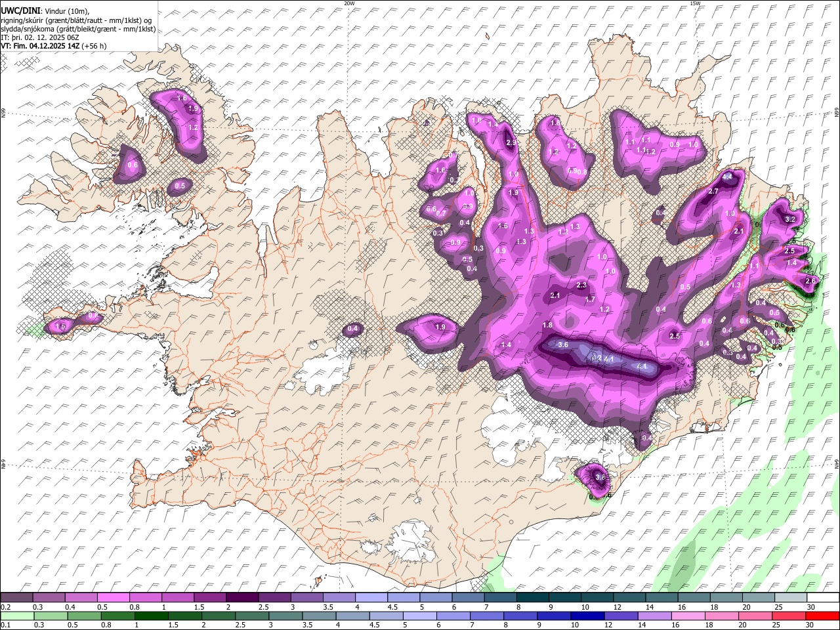Pick the lower-row violet swatch labeled 12
The height and width of the screenshot is (630, 840).
(620, 616)
